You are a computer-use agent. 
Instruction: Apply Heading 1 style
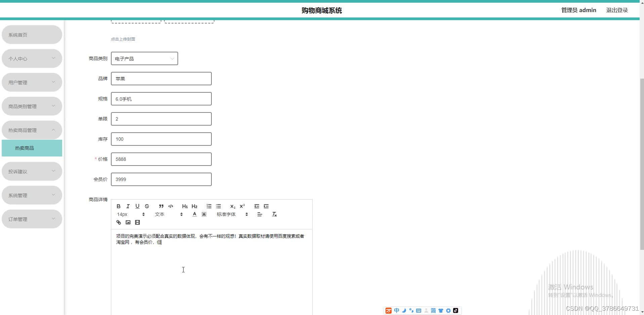[x=185, y=206]
